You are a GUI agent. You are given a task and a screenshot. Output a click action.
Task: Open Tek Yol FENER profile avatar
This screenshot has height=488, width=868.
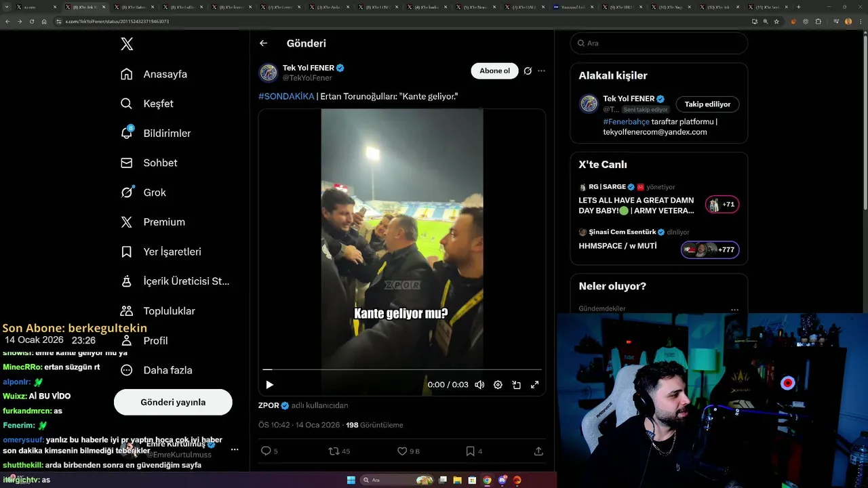point(269,73)
